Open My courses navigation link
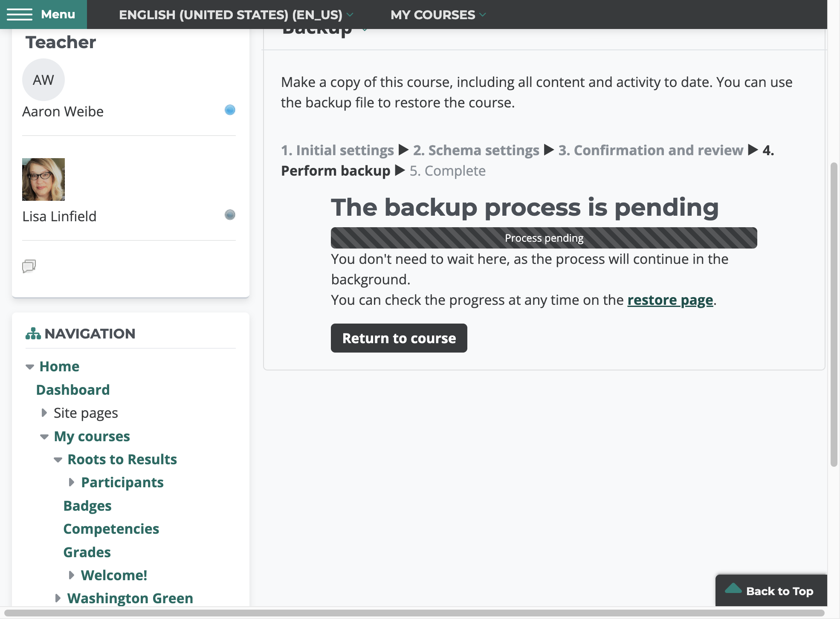 [x=92, y=436]
